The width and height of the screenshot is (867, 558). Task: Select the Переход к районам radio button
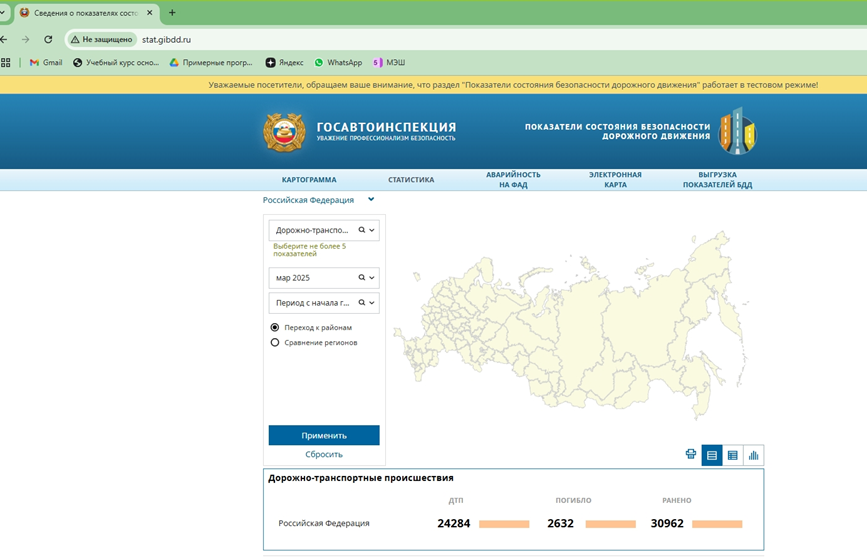[275, 327]
